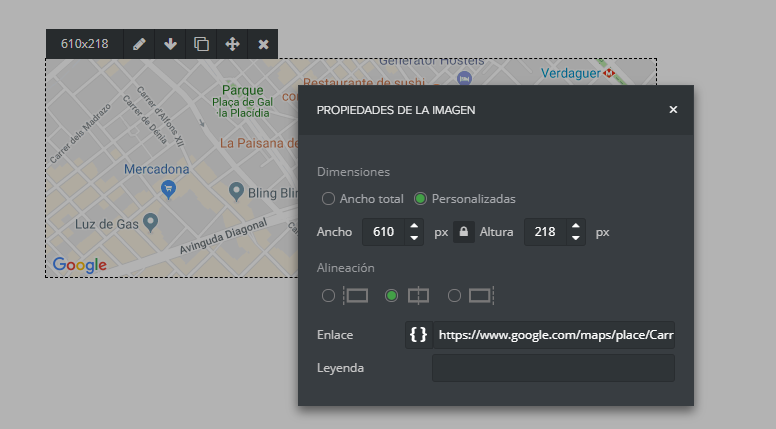Choose right alignment radio button

click(x=454, y=296)
